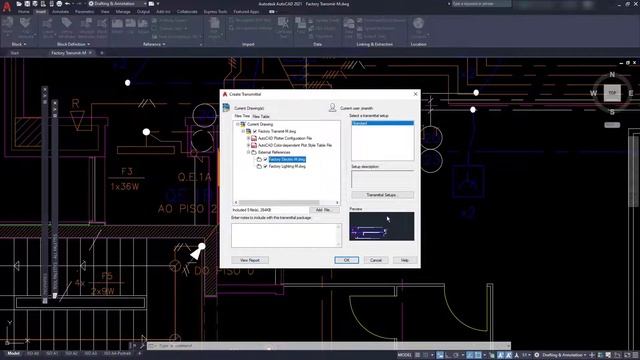Screen dimensions: 640x360
Task: Toggle MODEL space button in status bar
Action: click(x=404, y=355)
